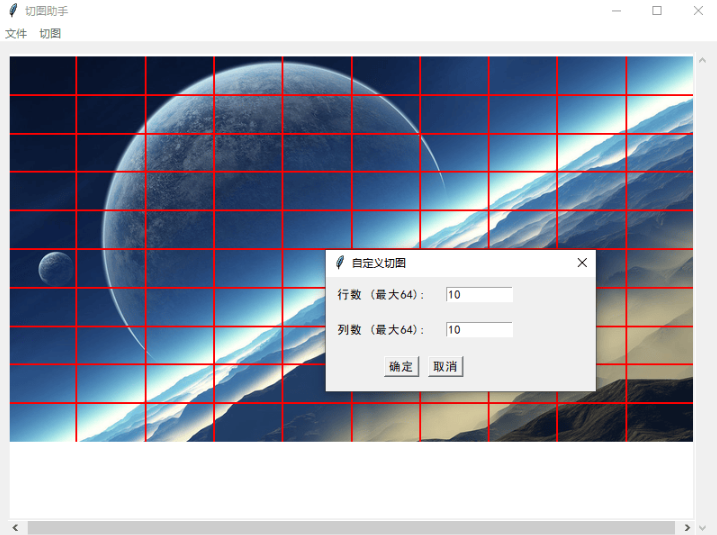Viewport: 717px width, 535px height.
Task: Click the vertical scrollbar up arrow
Action: click(702, 60)
